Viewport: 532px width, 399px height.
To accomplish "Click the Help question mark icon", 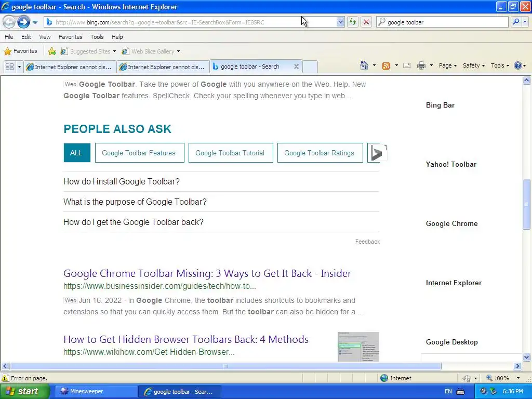I will tap(518, 66).
